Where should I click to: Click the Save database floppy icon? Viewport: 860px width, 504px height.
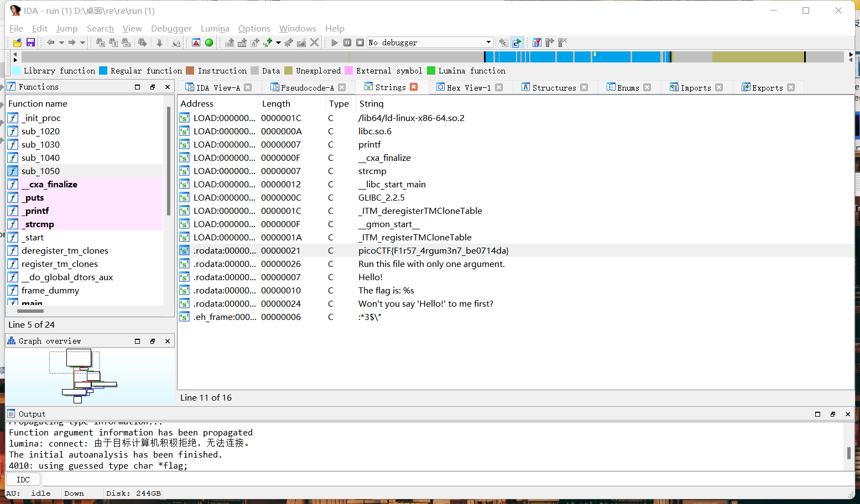[30, 43]
